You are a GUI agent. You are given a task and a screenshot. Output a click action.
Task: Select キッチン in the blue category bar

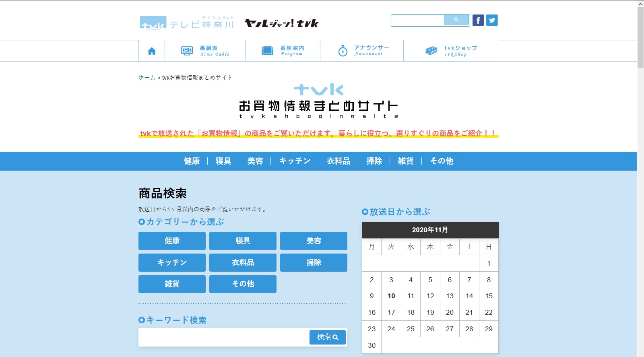coord(295,161)
